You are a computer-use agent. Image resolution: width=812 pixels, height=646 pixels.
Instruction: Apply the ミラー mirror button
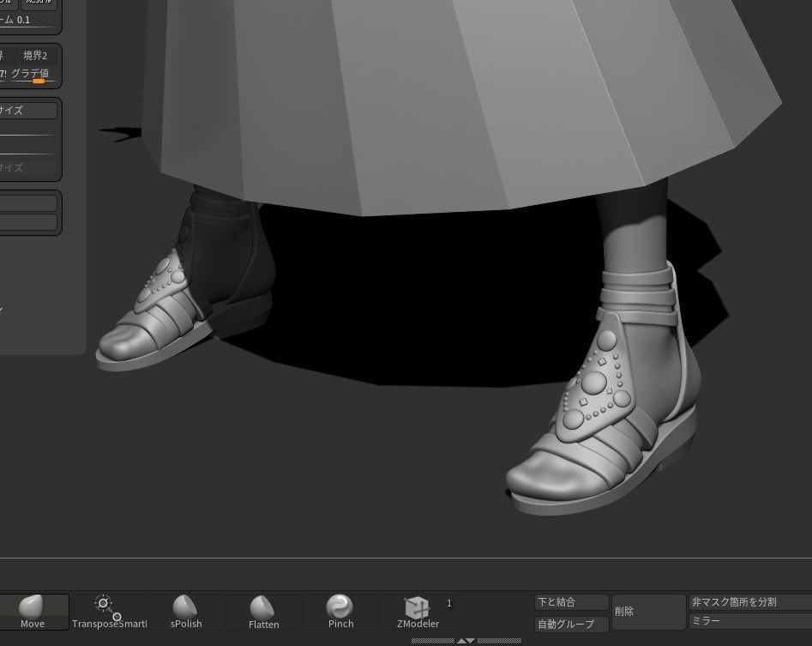750,620
